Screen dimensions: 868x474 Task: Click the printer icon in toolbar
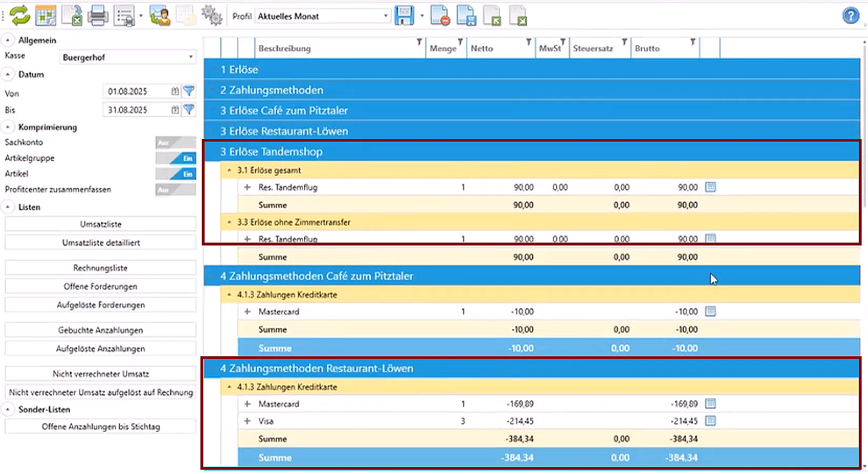pyautogui.click(x=97, y=15)
